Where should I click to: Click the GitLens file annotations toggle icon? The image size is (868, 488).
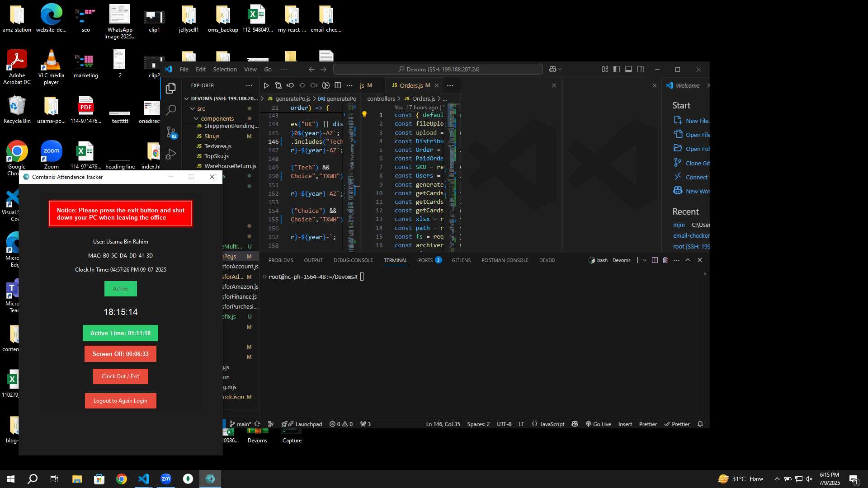326,85
